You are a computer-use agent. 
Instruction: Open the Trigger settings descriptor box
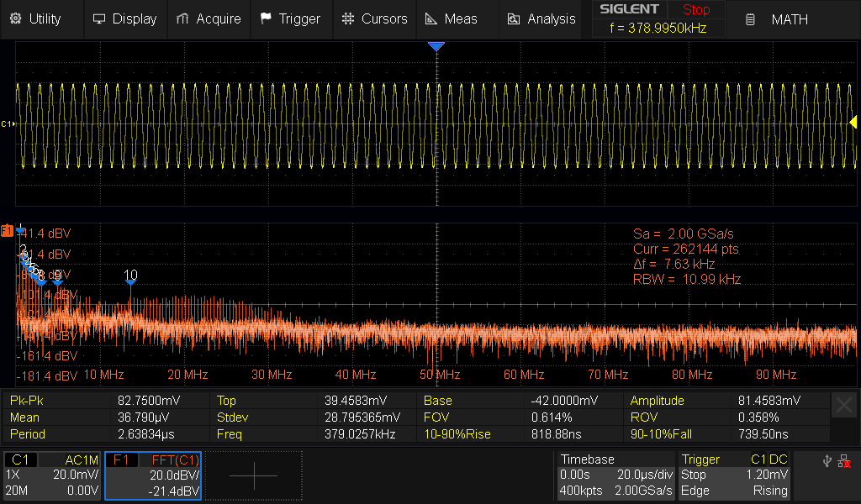(x=733, y=475)
